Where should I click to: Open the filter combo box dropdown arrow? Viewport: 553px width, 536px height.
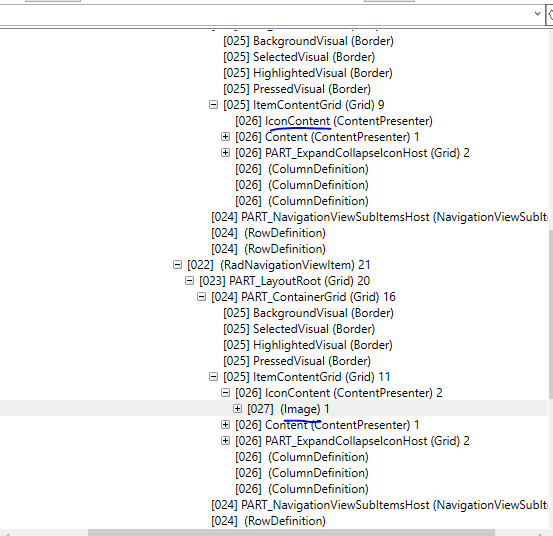point(537,14)
